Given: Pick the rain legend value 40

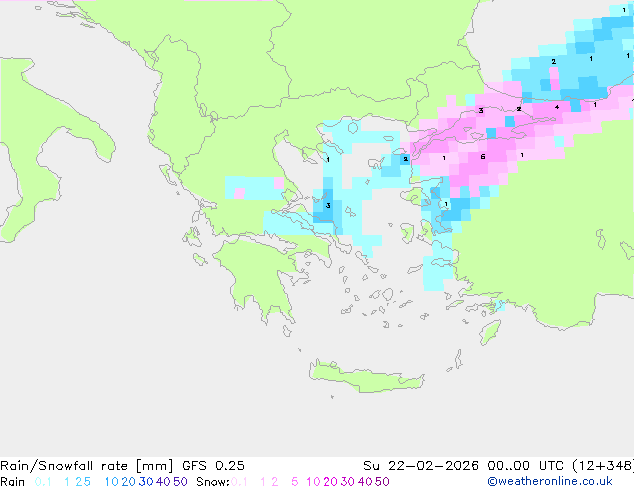Looking at the screenshot, I should [163, 482].
